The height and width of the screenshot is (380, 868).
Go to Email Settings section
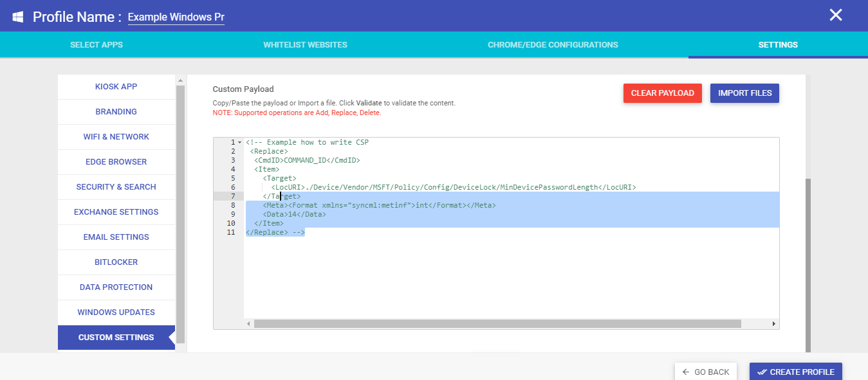pyautogui.click(x=116, y=237)
